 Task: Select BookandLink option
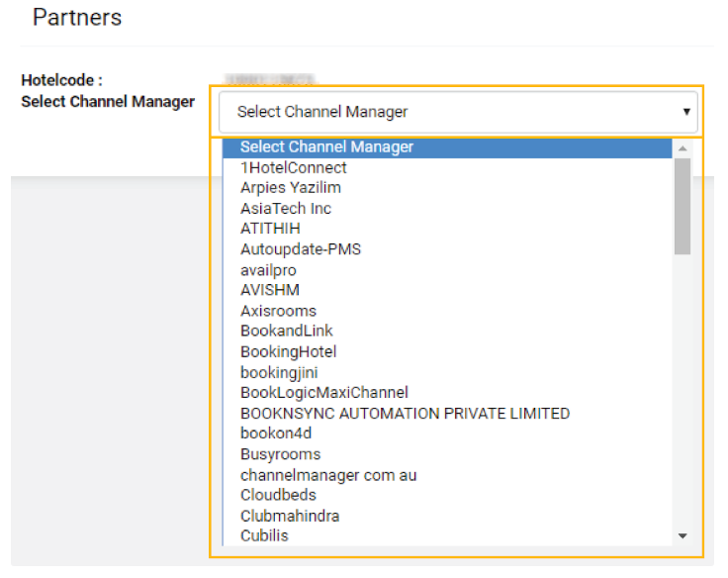447,332
